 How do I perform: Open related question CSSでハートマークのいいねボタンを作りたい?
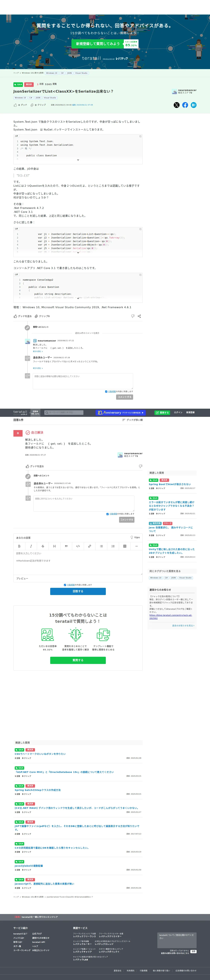click(40, 754)
